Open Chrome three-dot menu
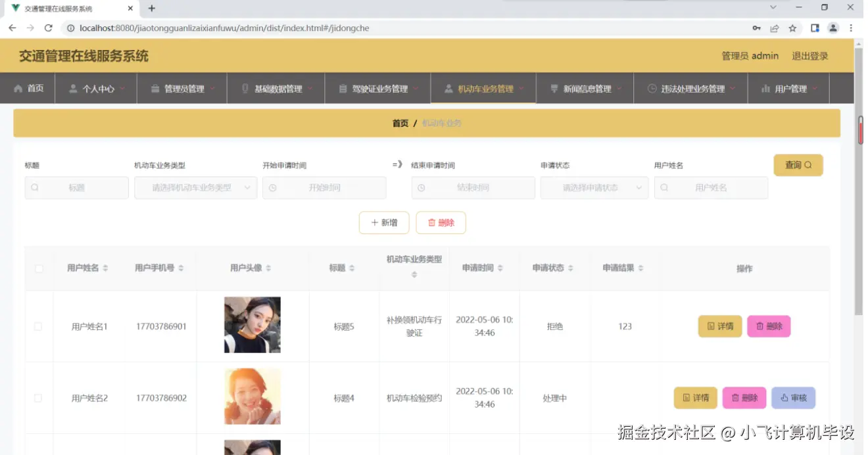Viewport: 868px width, 455px height. tap(852, 28)
